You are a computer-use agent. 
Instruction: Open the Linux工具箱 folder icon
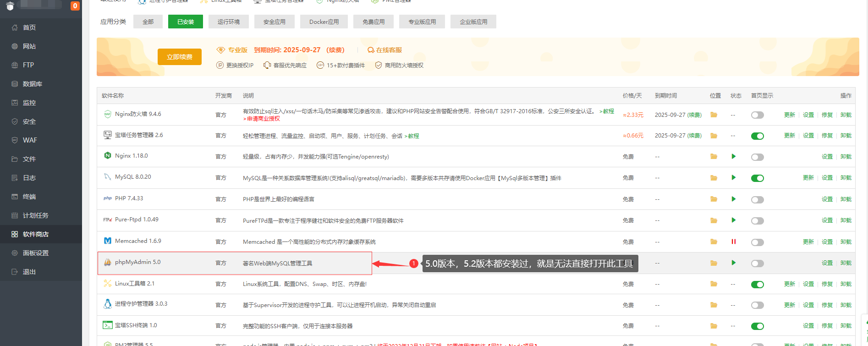point(714,284)
